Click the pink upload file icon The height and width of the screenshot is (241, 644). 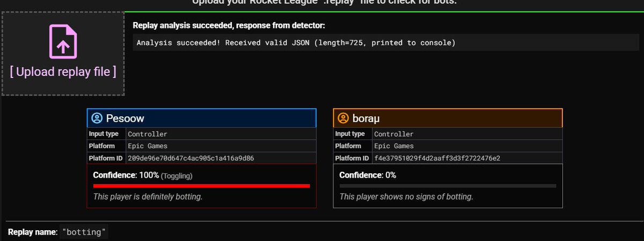tap(63, 41)
